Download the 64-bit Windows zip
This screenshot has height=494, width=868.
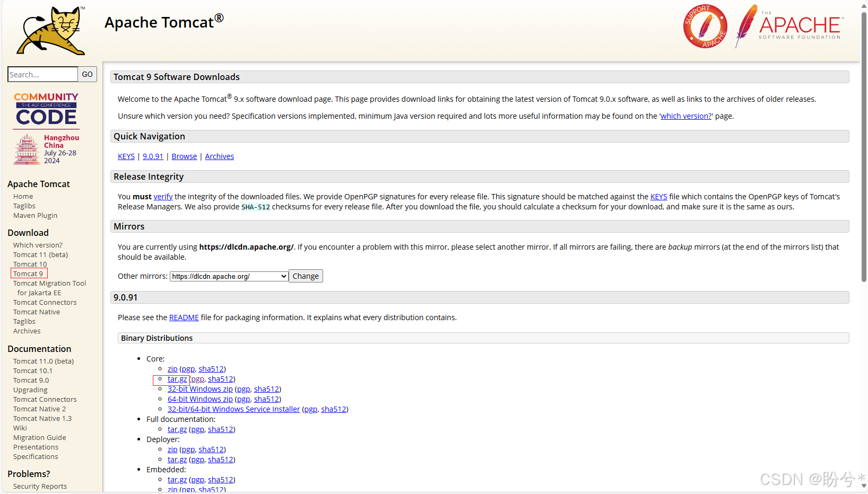tap(200, 399)
